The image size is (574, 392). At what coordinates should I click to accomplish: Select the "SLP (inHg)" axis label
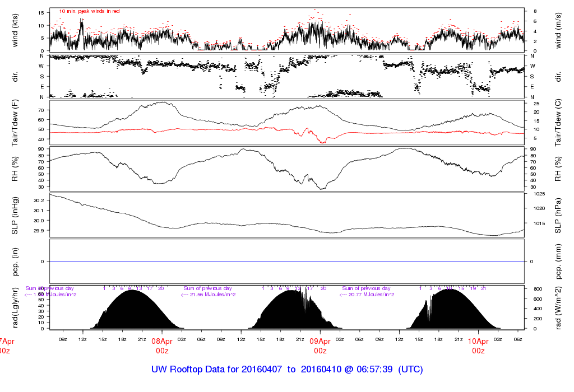(15, 215)
